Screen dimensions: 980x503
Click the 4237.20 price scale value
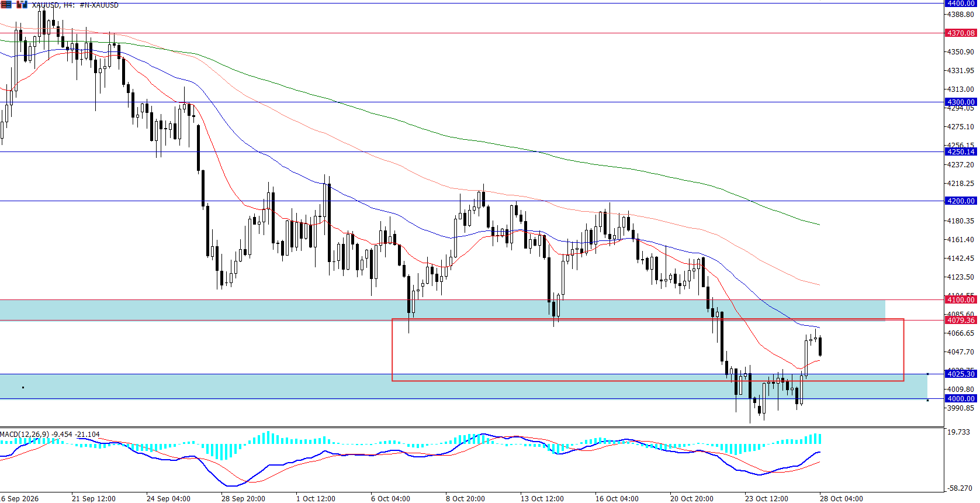pos(961,165)
